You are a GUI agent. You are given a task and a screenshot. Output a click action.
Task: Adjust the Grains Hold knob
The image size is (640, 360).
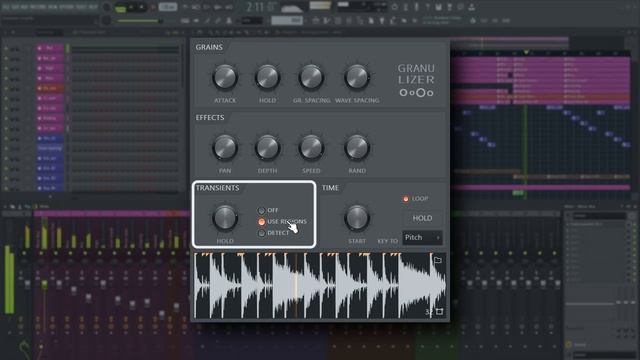click(267, 77)
